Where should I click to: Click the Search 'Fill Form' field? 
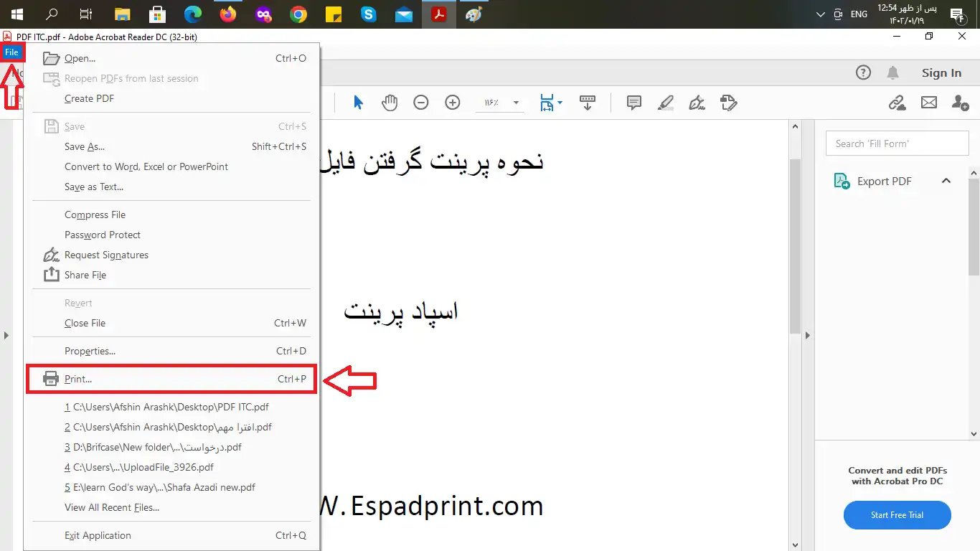coord(897,143)
